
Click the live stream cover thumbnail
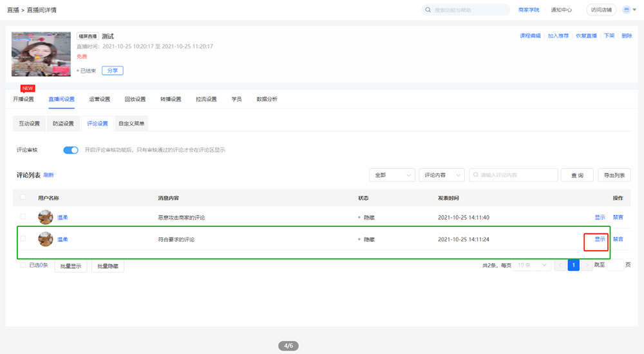(x=41, y=54)
